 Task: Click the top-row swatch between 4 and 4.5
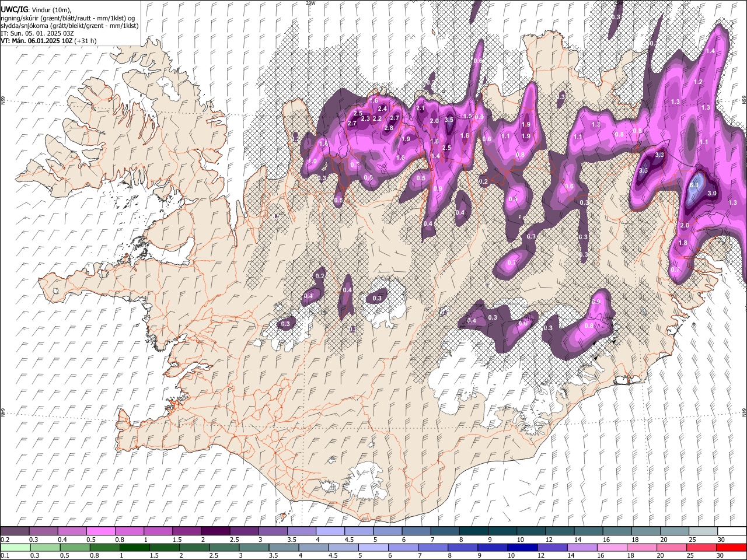click(x=330, y=531)
